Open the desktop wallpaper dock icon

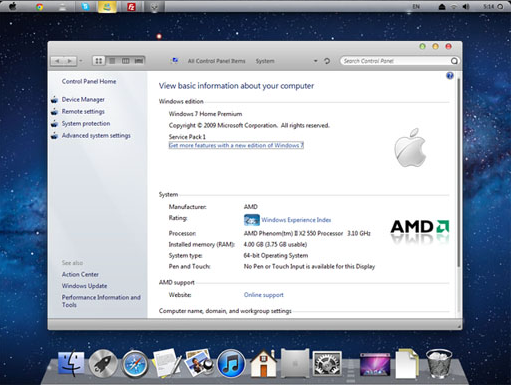point(375,364)
